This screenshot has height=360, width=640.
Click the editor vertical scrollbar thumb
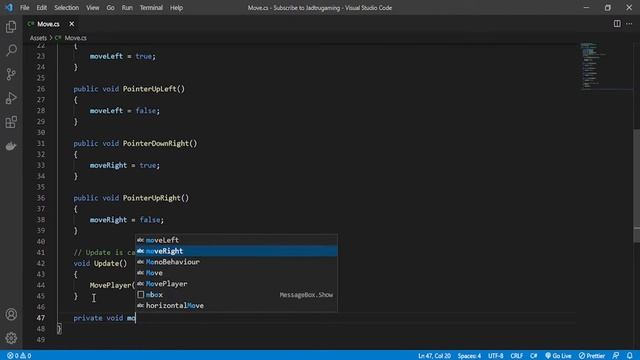pyautogui.click(x=636, y=186)
